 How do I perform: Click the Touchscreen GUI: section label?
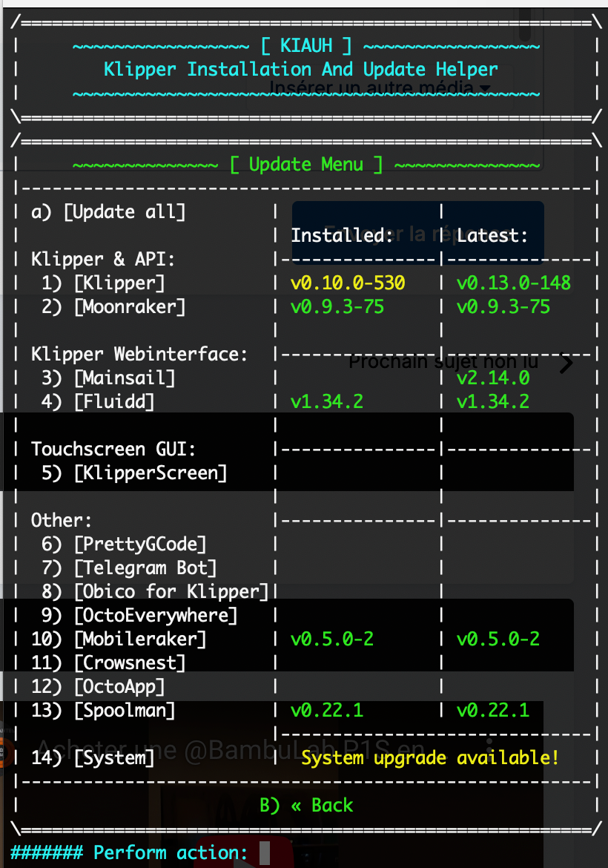tap(113, 449)
